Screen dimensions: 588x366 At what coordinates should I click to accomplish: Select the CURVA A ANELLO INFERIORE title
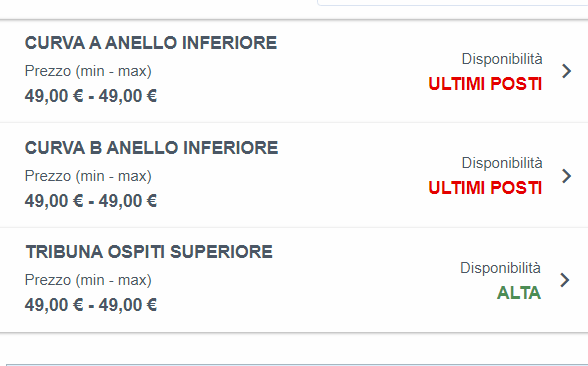[151, 43]
